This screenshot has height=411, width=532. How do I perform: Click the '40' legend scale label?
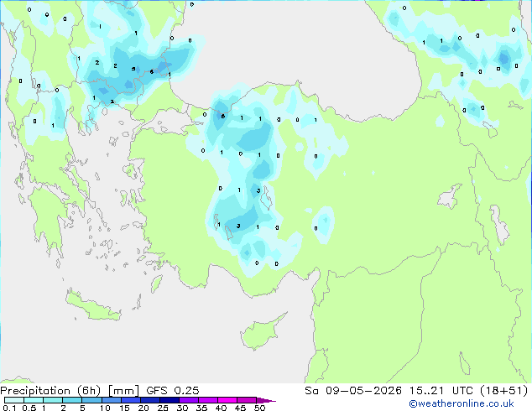coord(221,408)
